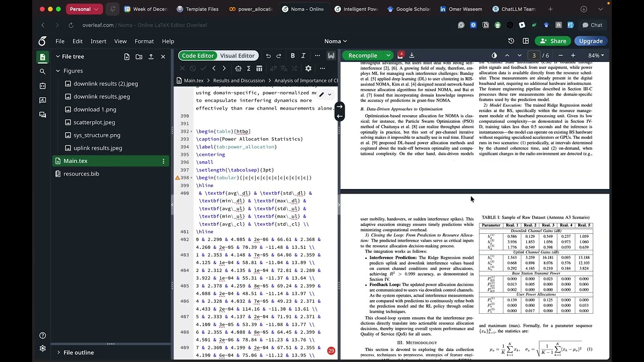Open the Edit menu

77,41
